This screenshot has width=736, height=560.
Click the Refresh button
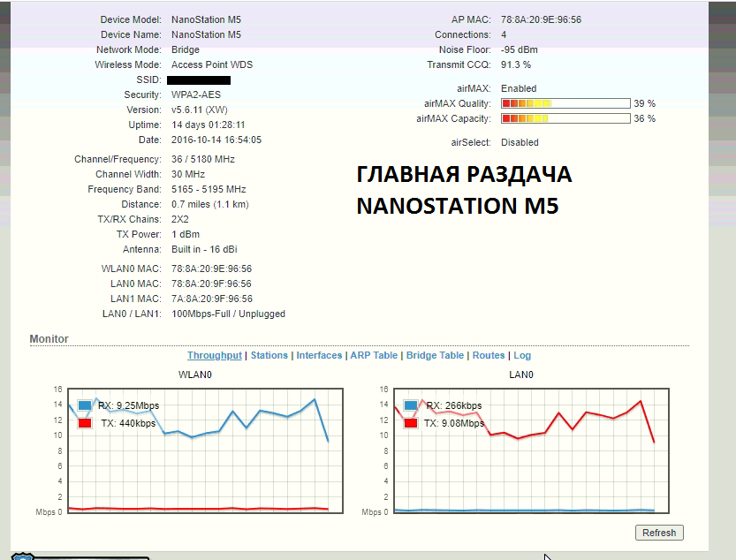(x=659, y=533)
